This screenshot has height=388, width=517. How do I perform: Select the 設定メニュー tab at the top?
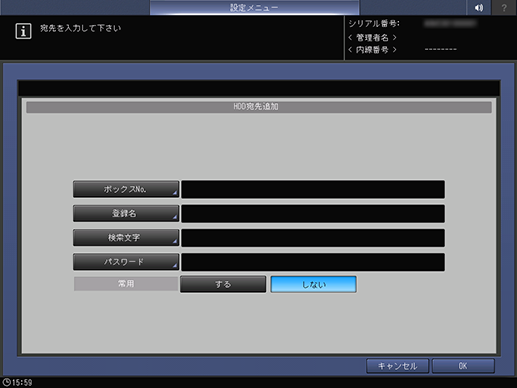pyautogui.click(x=254, y=7)
